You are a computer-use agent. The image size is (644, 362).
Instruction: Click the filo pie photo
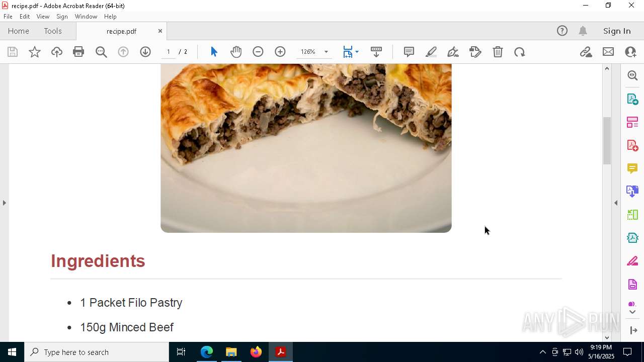(x=306, y=148)
